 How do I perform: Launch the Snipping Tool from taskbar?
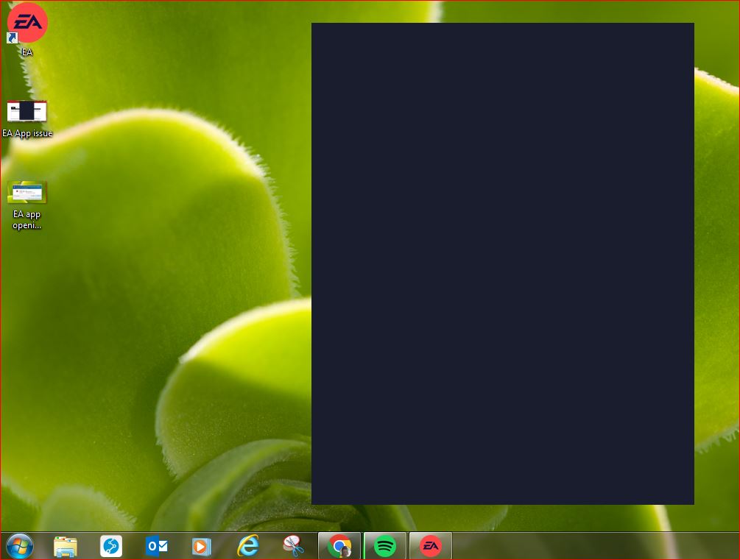click(293, 546)
